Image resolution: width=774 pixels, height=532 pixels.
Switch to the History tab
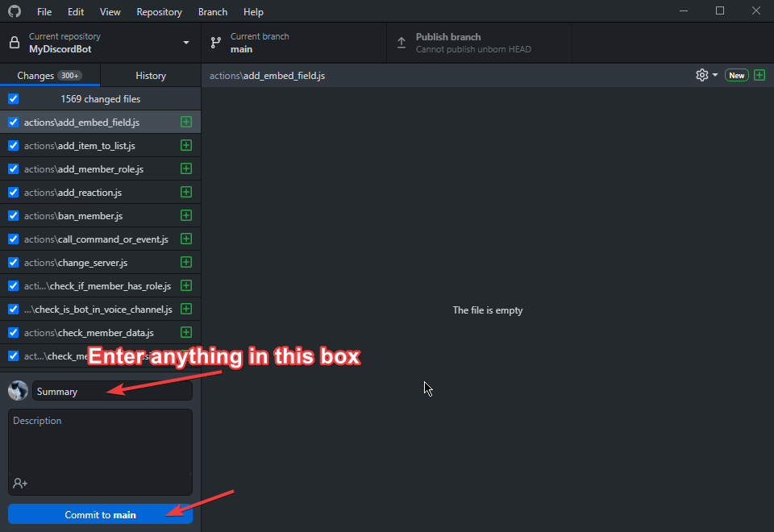151,76
